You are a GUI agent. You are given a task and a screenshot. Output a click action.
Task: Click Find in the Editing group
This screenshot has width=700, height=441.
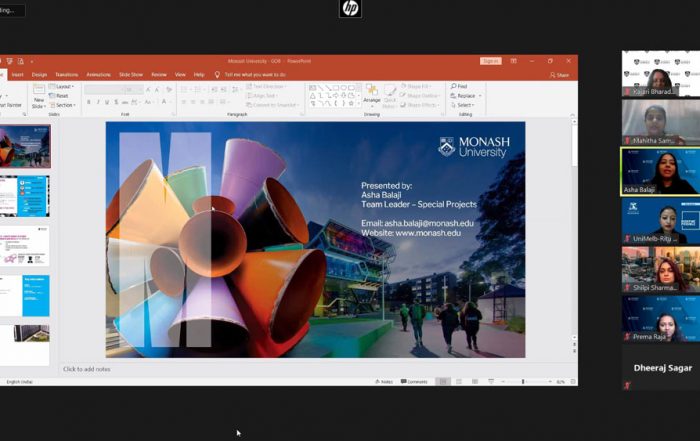click(459, 86)
